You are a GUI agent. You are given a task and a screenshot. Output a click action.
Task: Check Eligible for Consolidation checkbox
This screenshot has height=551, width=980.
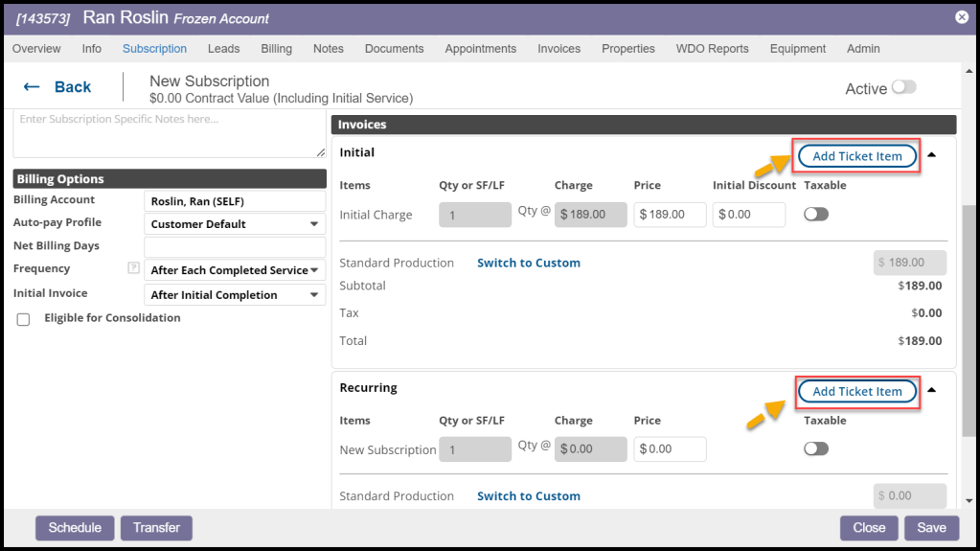[x=24, y=320]
